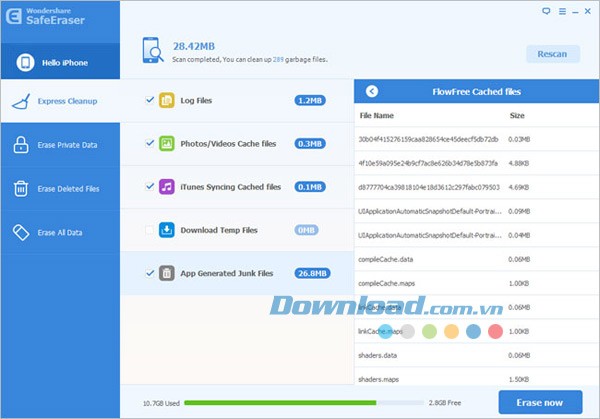
Task: Click the 28.42MB total size text
Action: [194, 46]
